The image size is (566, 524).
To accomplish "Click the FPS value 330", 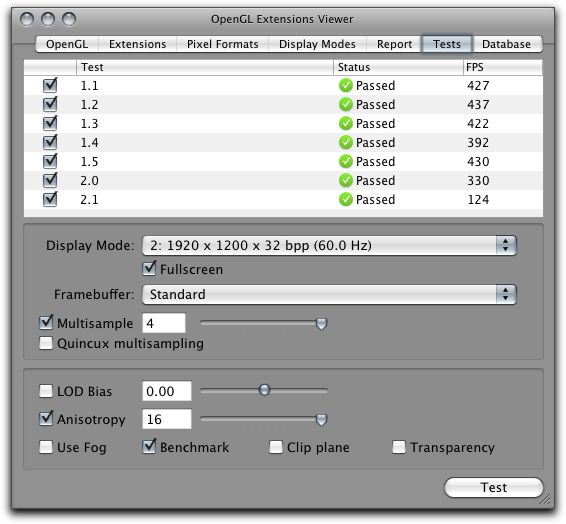I will (478, 180).
